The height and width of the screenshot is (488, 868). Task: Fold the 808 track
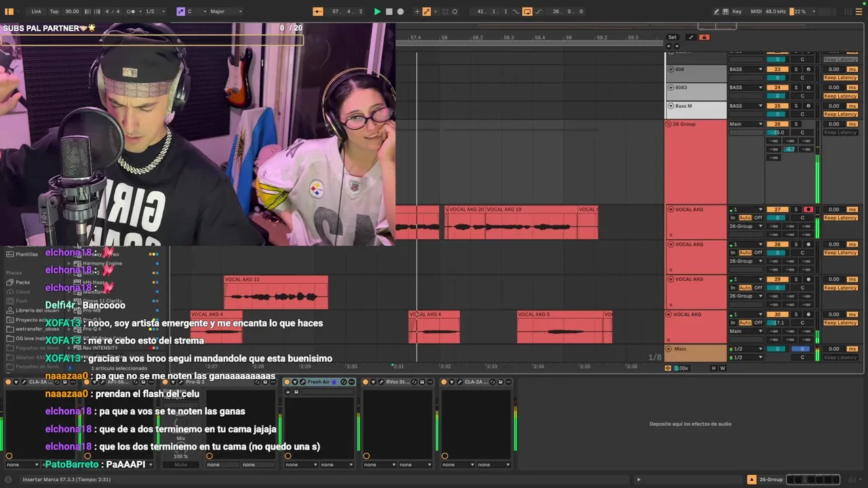coord(671,69)
